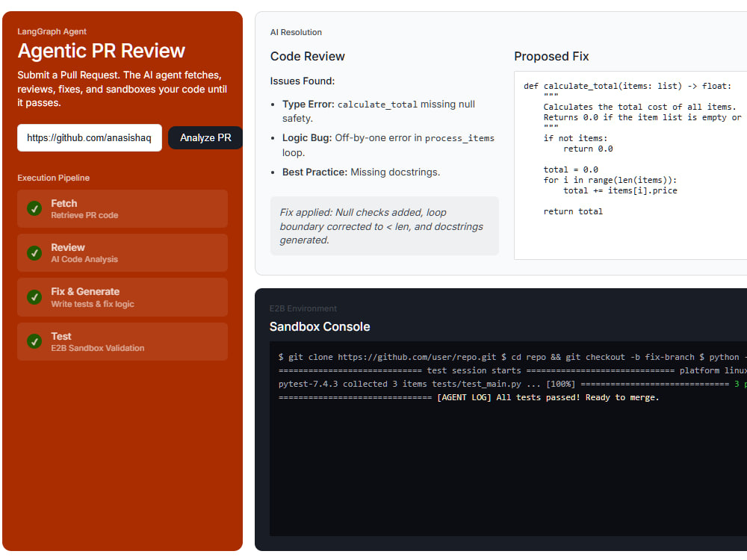Click the 'def calculate_total' code line
Screen dimensions: 747x560
click(x=627, y=86)
